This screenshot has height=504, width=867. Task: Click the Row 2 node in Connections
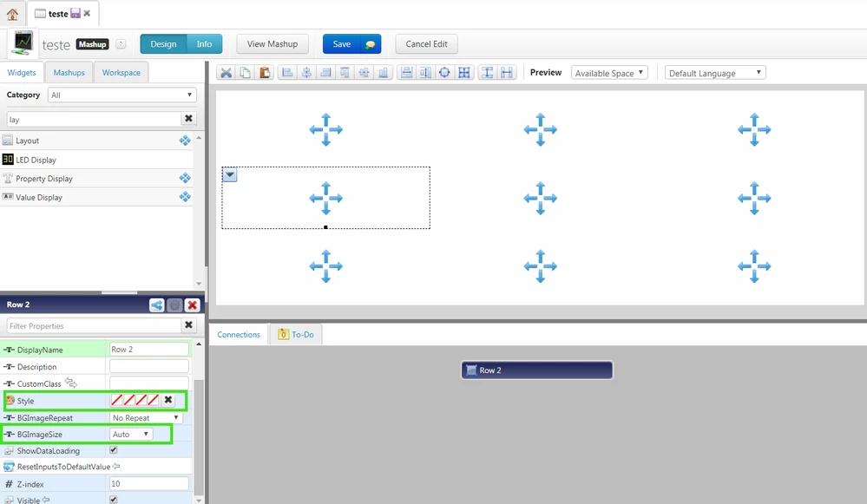click(537, 370)
